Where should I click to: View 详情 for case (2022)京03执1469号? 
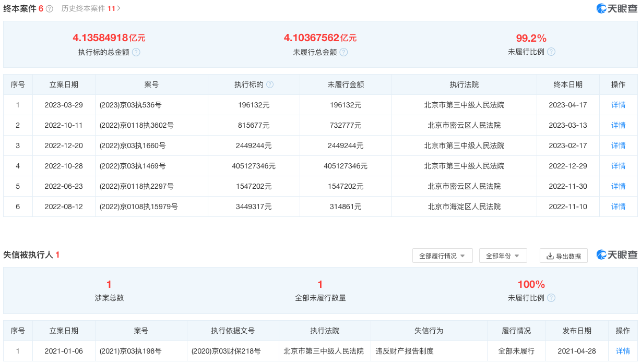[618, 166]
